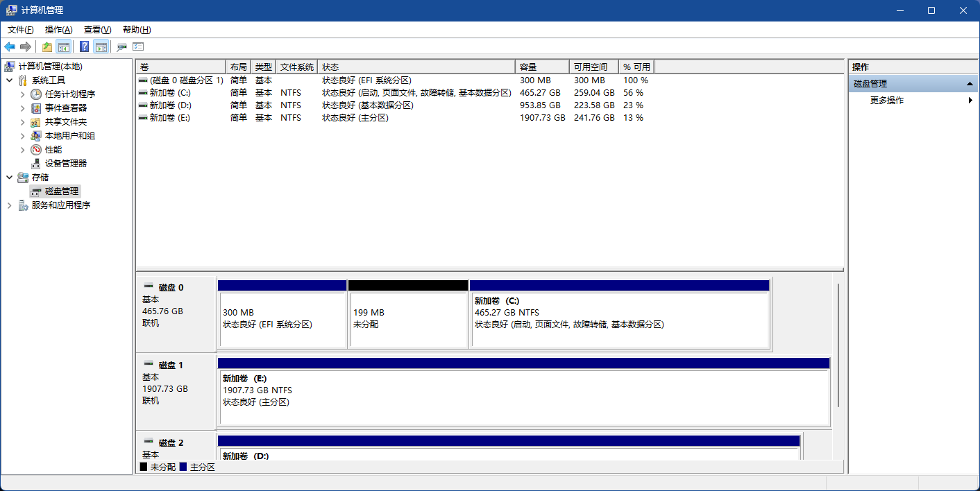Sort by the 容量 column header
Screen dimensions: 980x491
(x=543, y=67)
